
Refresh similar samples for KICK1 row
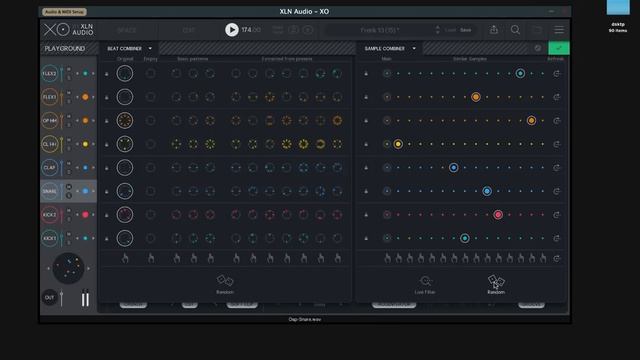click(x=556, y=238)
